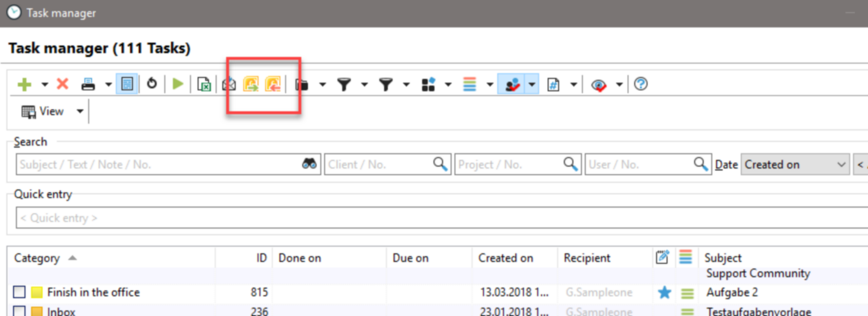The width and height of the screenshot is (868, 316).
Task: Click the printer icon in the toolbar
Action: tap(88, 85)
